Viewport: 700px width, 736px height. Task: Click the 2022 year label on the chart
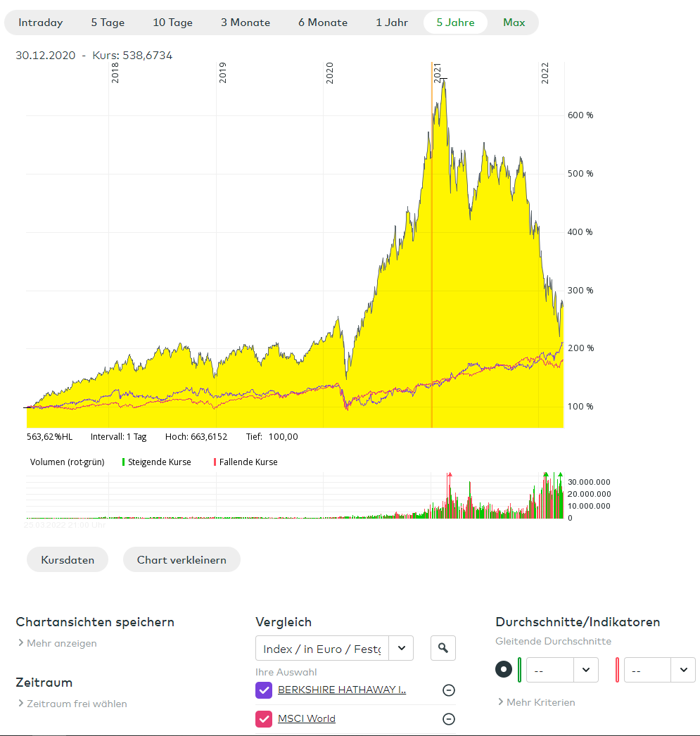[x=545, y=73]
